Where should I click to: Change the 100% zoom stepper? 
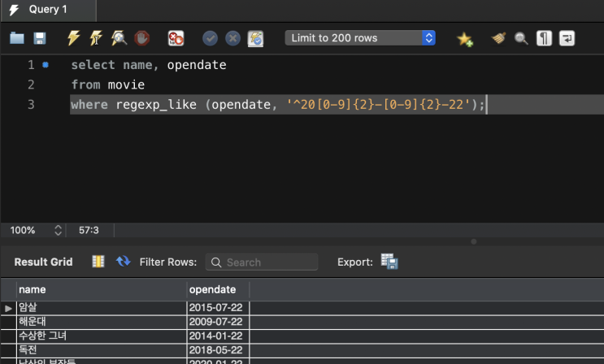point(59,230)
